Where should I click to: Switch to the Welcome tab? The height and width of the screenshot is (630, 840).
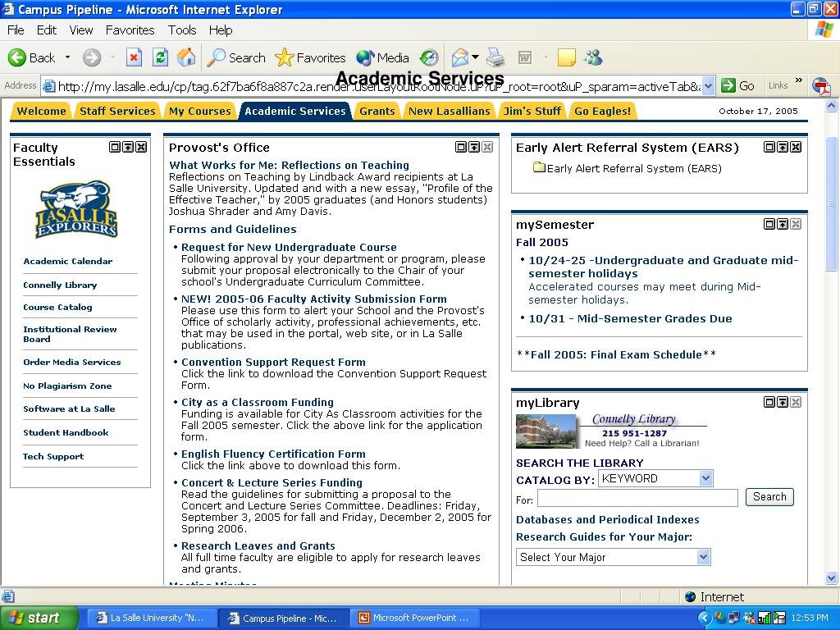(x=41, y=111)
